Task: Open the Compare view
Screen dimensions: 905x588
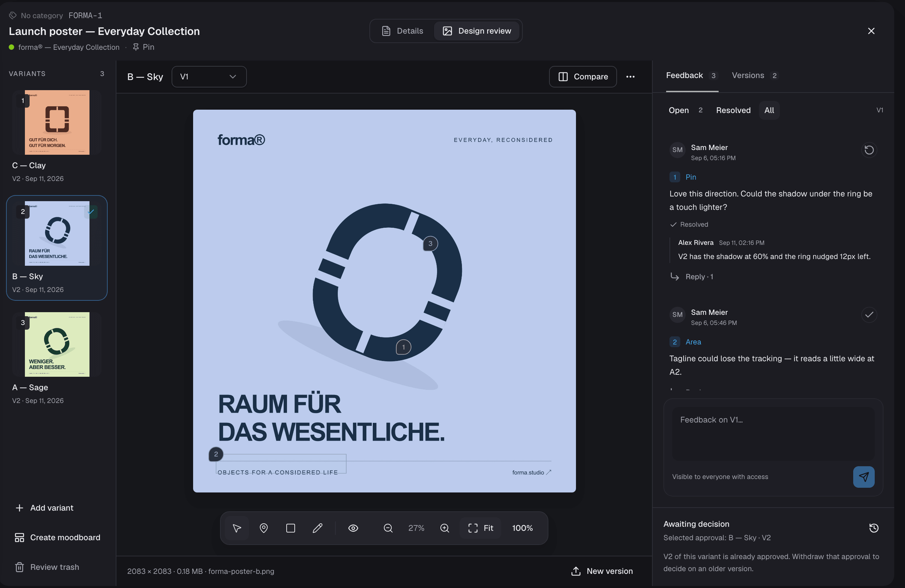Action: (x=583, y=77)
